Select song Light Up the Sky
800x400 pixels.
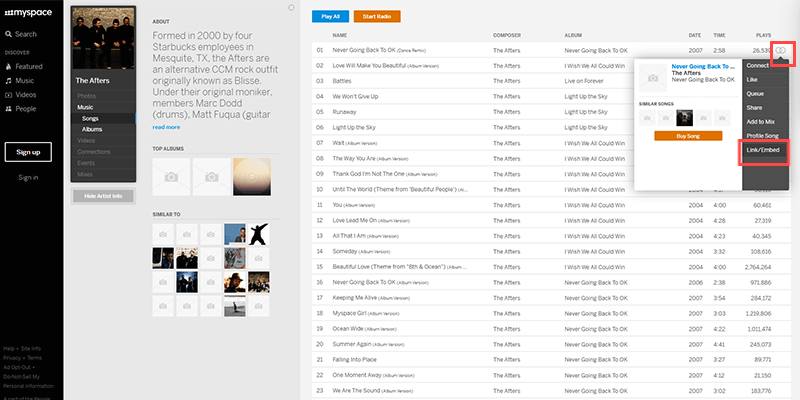[x=353, y=127]
